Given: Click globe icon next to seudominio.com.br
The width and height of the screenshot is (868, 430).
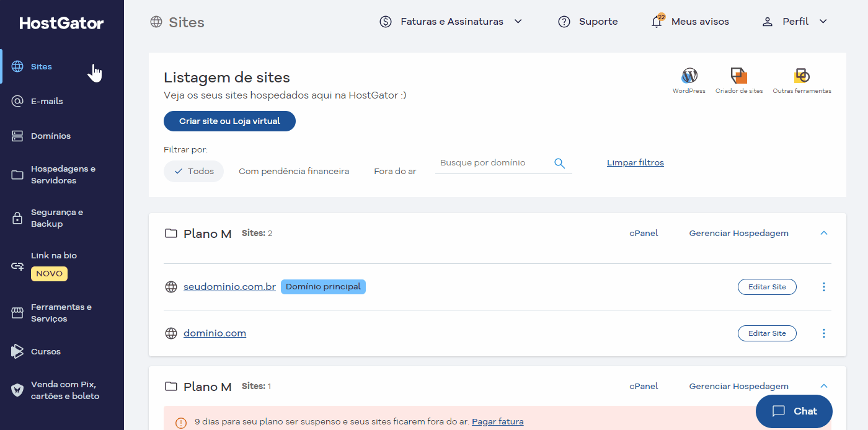Looking at the screenshot, I should (171, 287).
